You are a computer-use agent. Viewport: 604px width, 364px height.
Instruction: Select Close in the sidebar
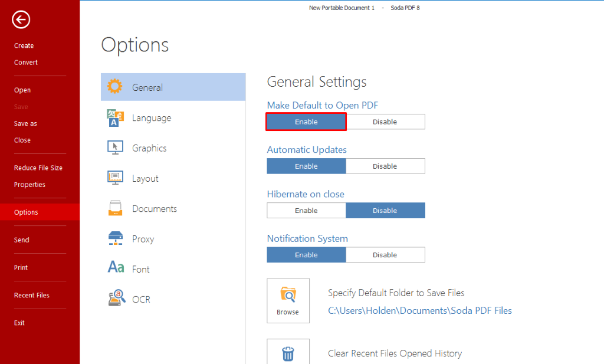point(22,140)
